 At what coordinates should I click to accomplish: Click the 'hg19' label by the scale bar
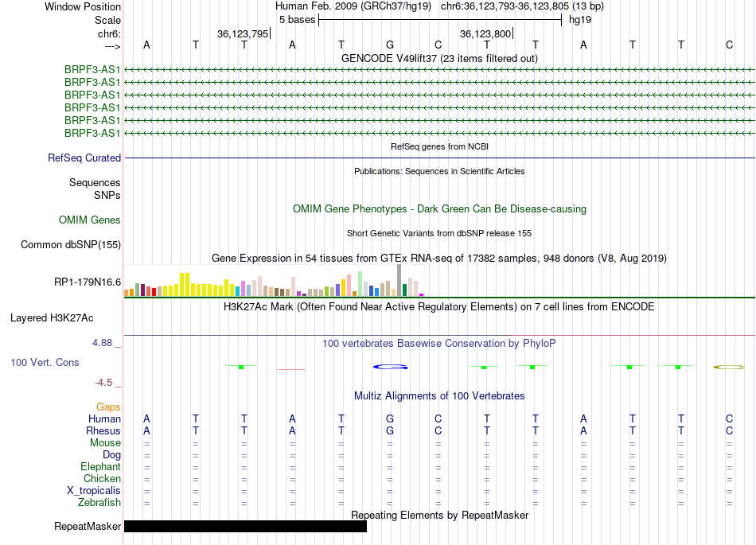[580, 20]
